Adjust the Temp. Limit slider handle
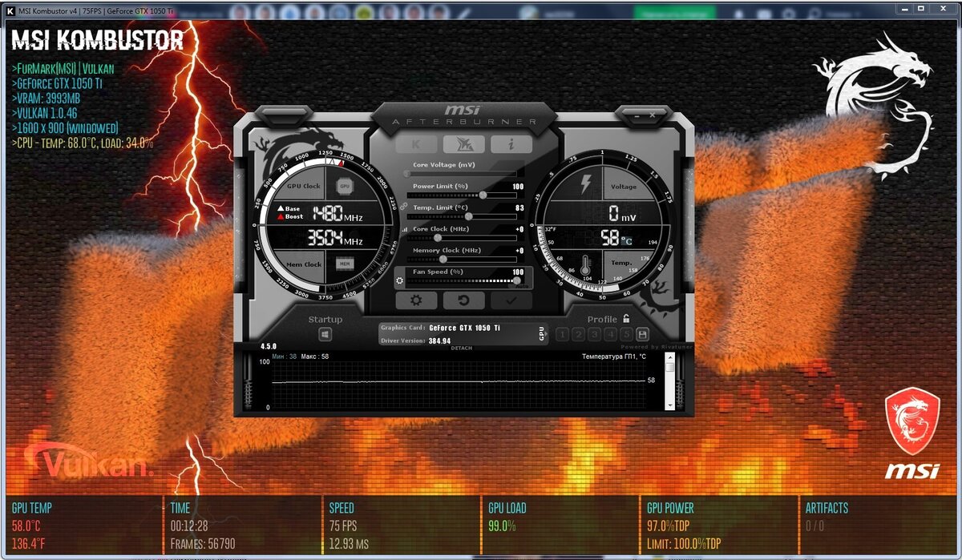The height and width of the screenshot is (560, 962). [468, 216]
